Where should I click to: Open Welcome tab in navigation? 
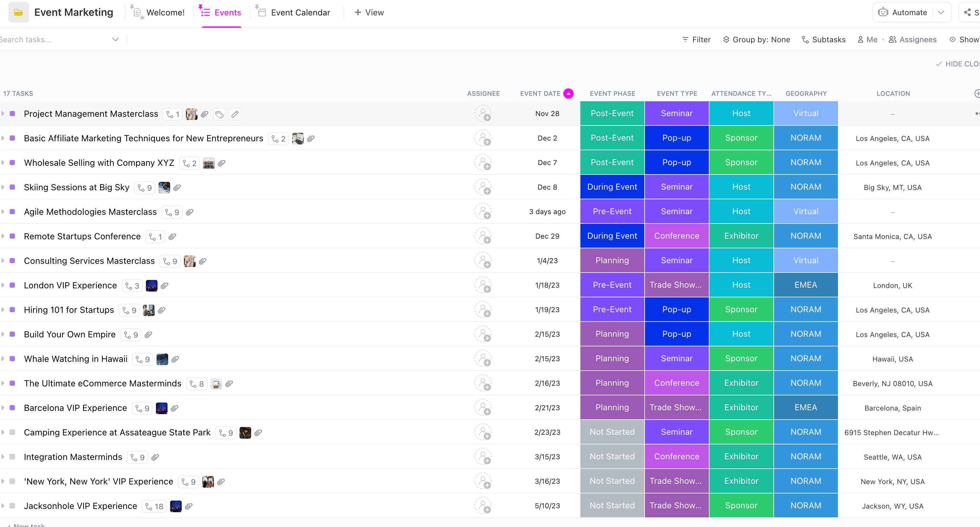coord(159,13)
